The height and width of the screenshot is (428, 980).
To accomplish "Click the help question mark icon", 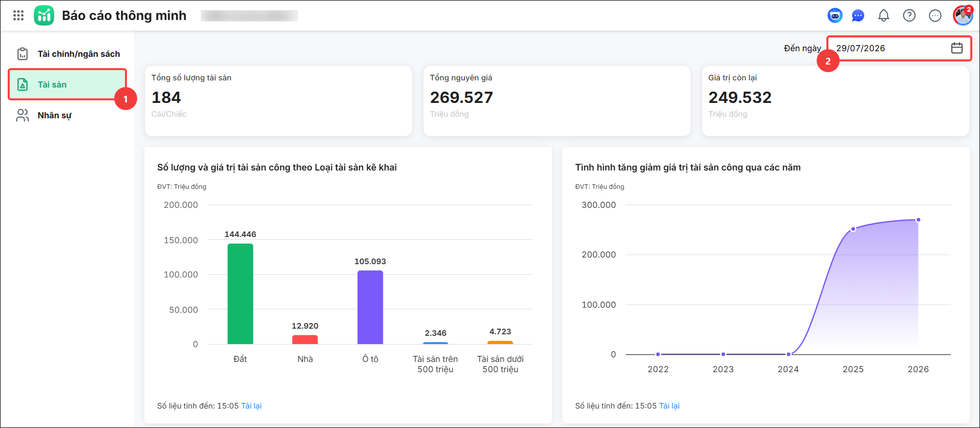I will point(909,15).
